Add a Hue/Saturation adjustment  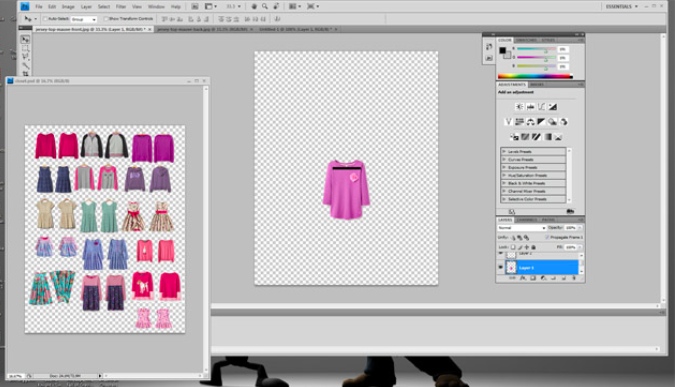(520, 122)
